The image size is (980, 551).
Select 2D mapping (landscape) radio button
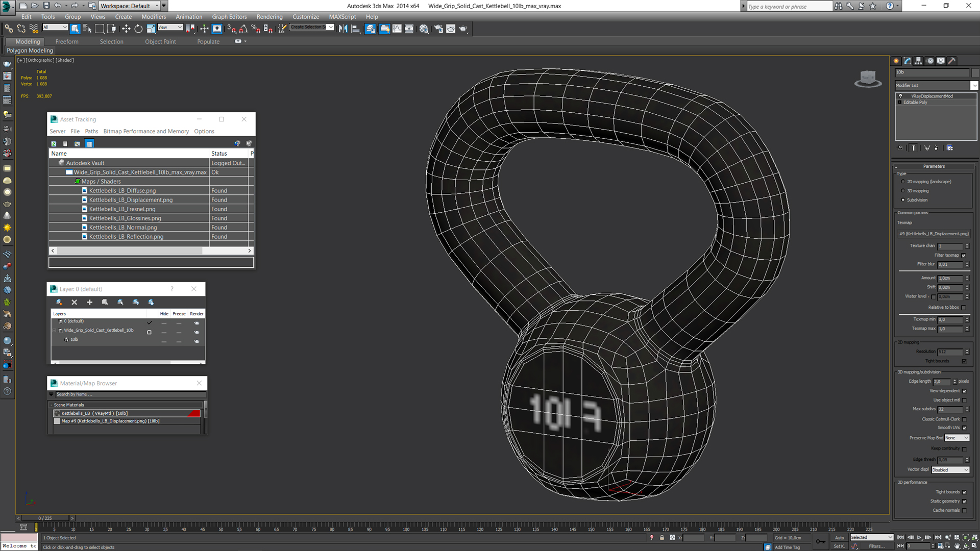coord(903,182)
